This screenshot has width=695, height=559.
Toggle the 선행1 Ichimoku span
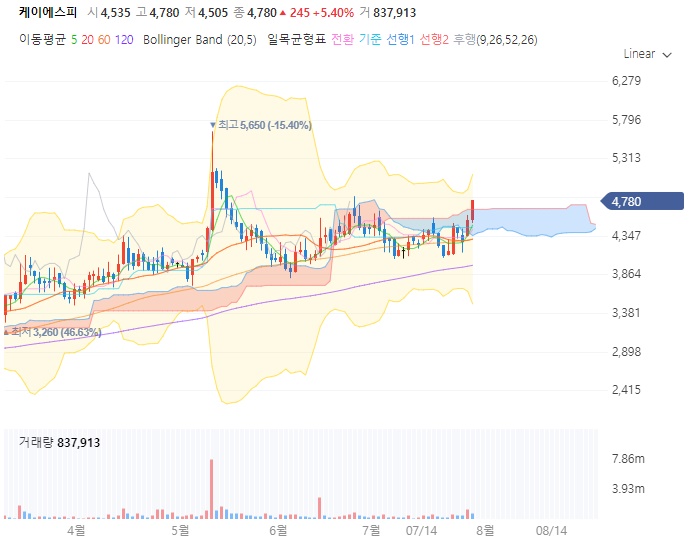tap(400, 40)
